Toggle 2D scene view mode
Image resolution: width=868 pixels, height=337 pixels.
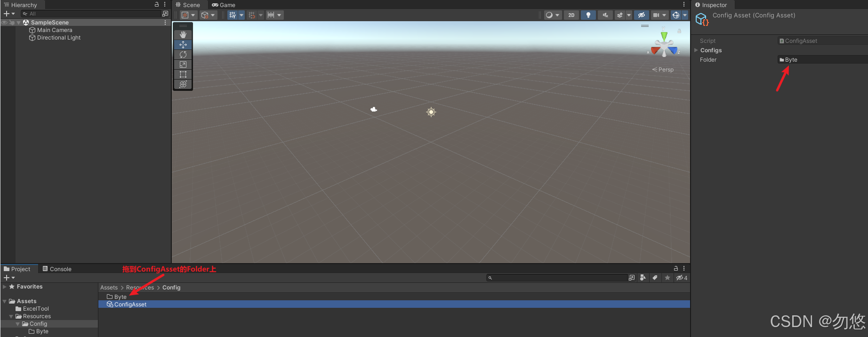tap(571, 15)
